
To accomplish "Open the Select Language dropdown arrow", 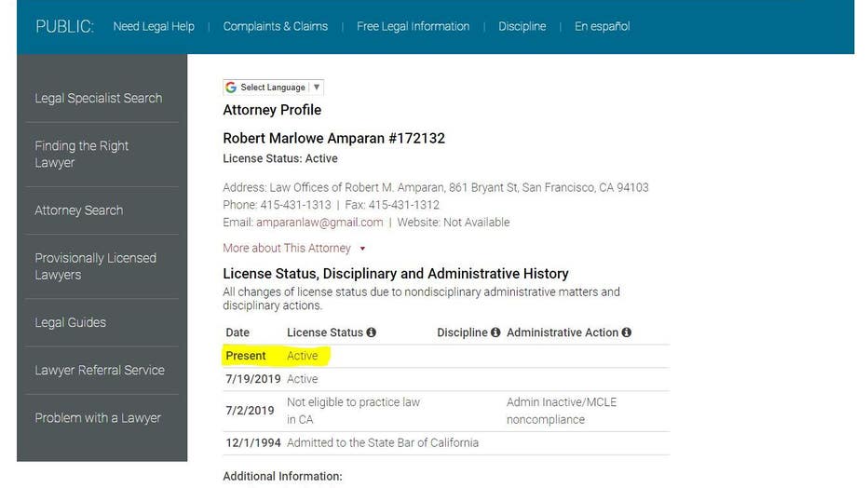I will [x=316, y=88].
